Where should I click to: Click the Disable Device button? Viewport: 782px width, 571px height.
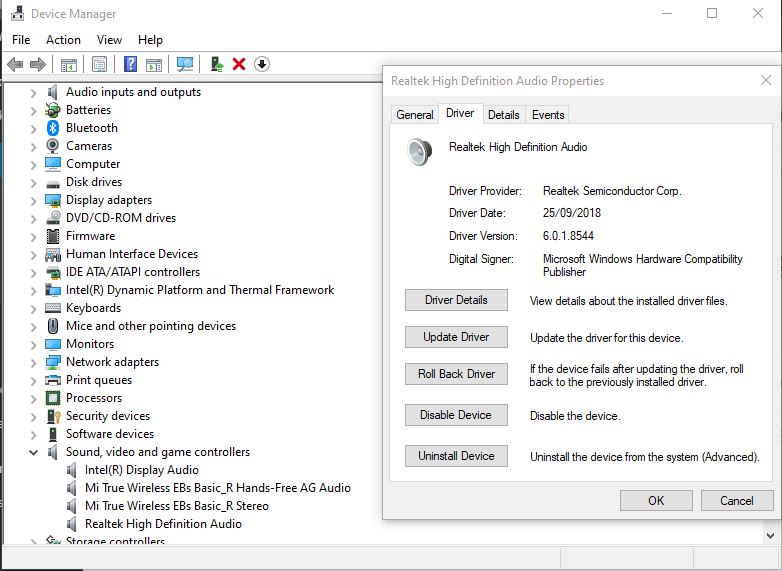(456, 414)
